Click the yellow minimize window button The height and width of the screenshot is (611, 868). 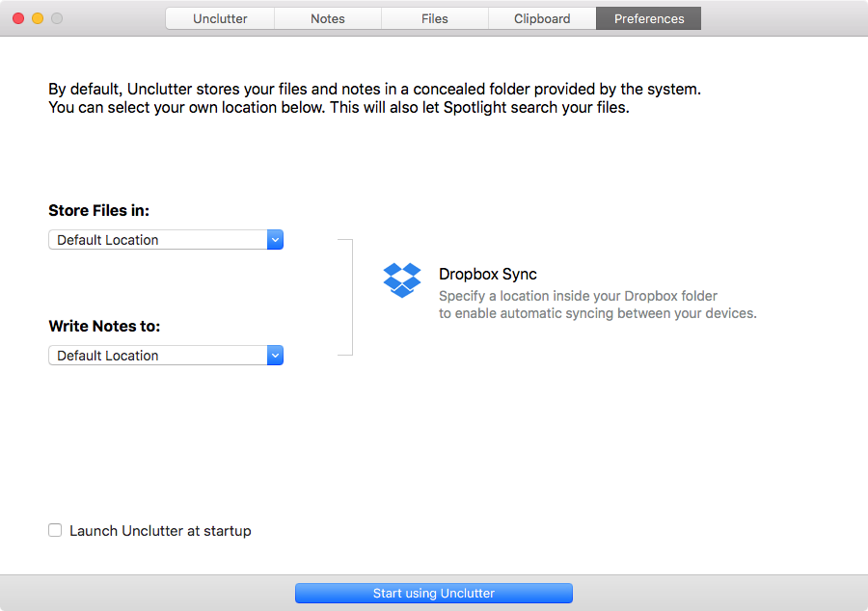[38, 18]
